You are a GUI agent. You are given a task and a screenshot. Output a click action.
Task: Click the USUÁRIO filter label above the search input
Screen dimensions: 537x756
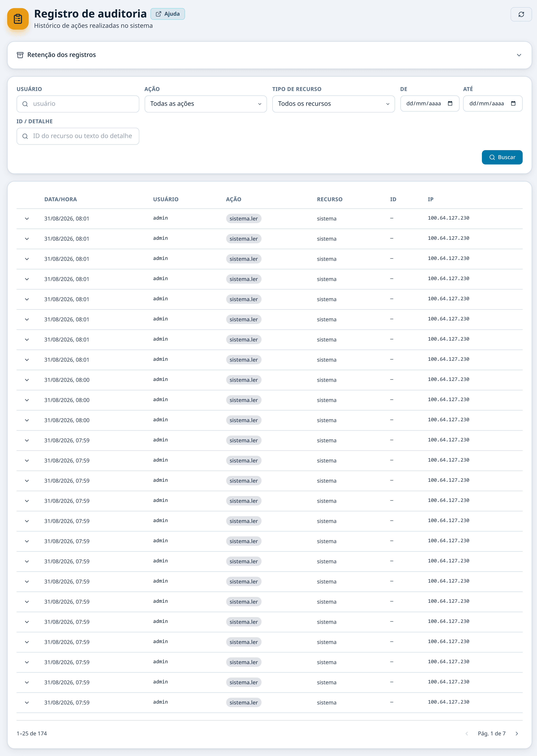tap(29, 89)
